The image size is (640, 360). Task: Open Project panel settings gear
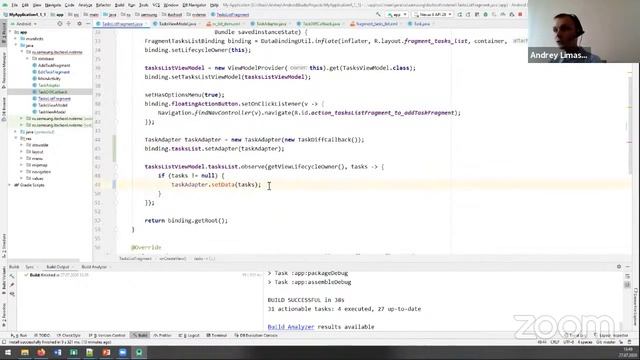(x=80, y=24)
